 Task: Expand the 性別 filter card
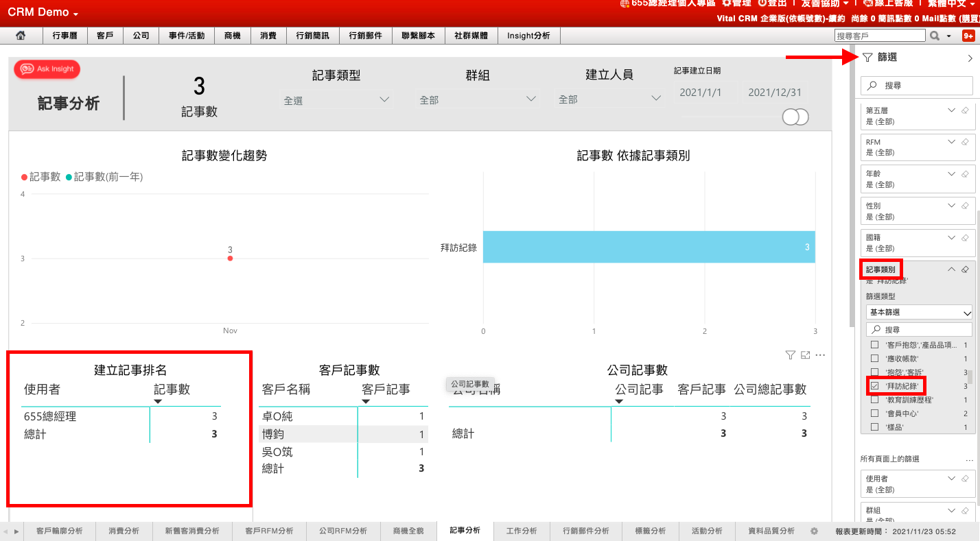pyautogui.click(x=951, y=206)
